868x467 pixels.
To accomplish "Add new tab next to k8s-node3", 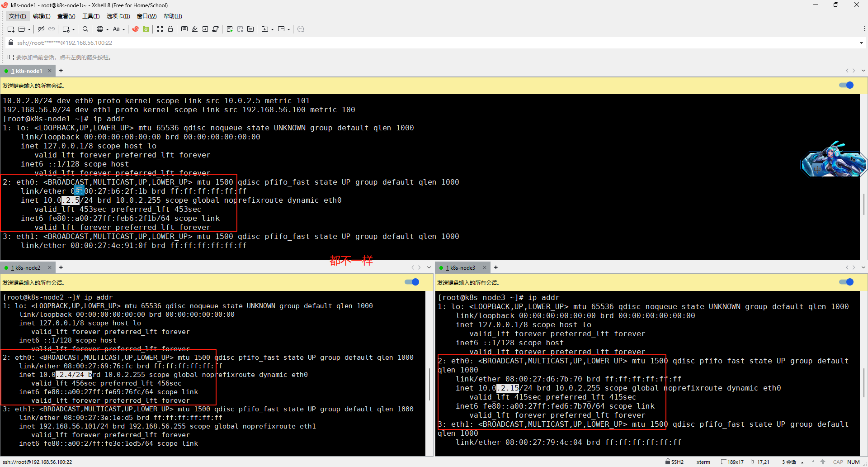I will (496, 267).
